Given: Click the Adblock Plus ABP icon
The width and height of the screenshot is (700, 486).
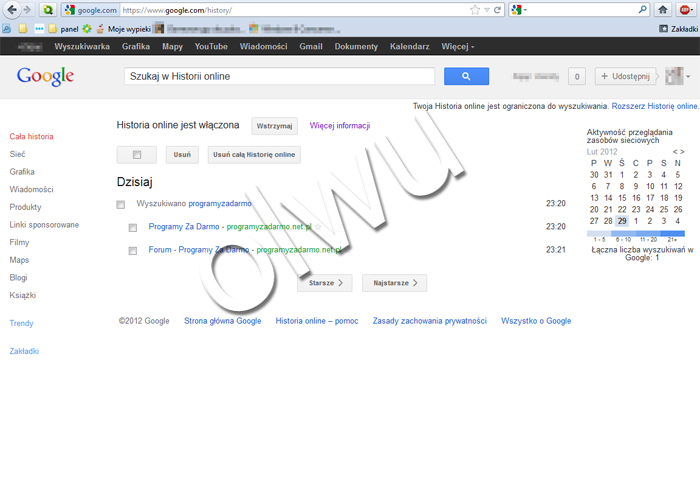Looking at the screenshot, I should click(685, 10).
